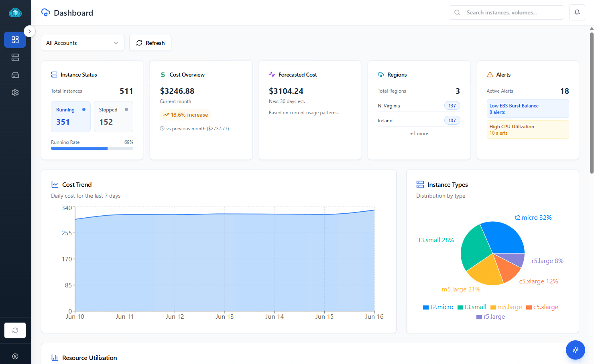Click the Running Rate progress bar
Image resolution: width=594 pixels, height=364 pixels.
(92, 148)
